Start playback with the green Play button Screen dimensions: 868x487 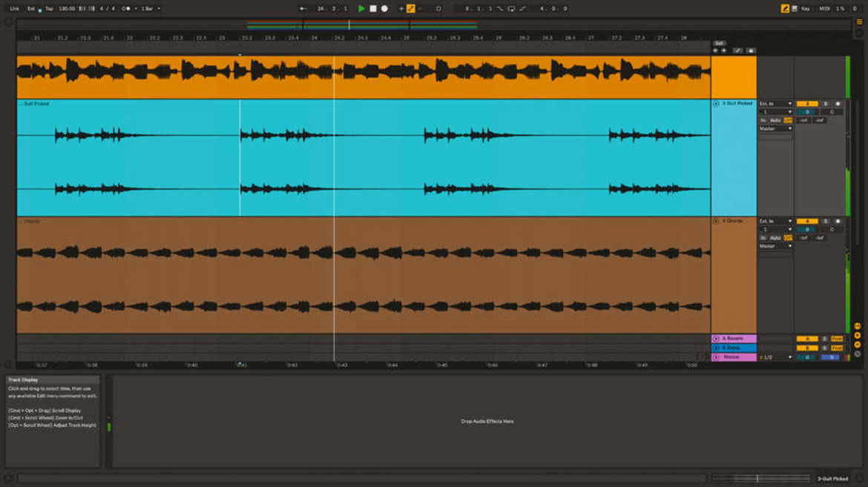361,9
